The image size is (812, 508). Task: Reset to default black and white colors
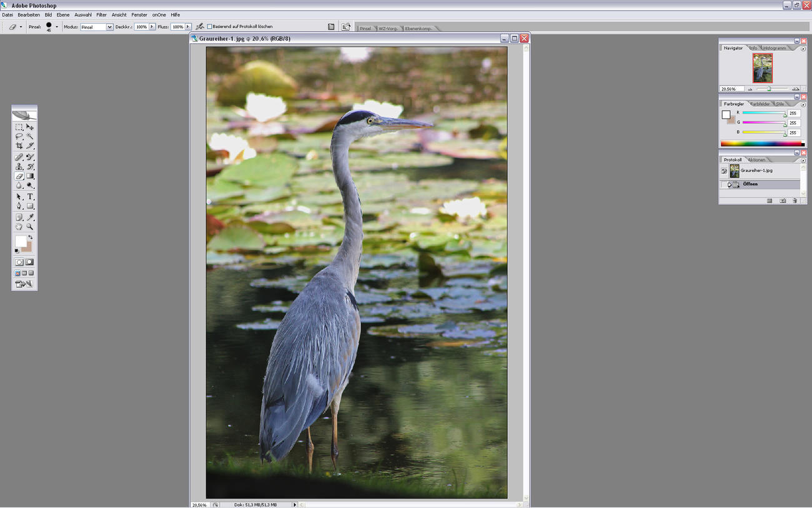pyautogui.click(x=17, y=251)
